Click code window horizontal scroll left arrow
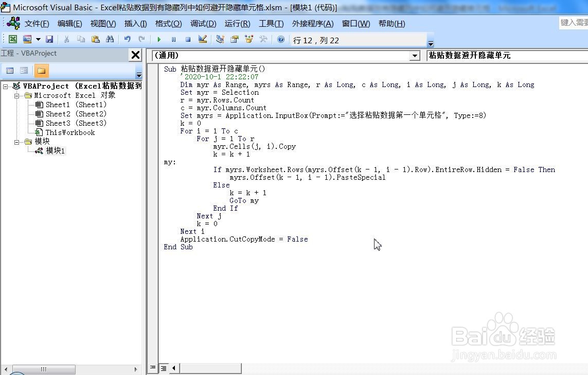 pyautogui.click(x=174, y=368)
